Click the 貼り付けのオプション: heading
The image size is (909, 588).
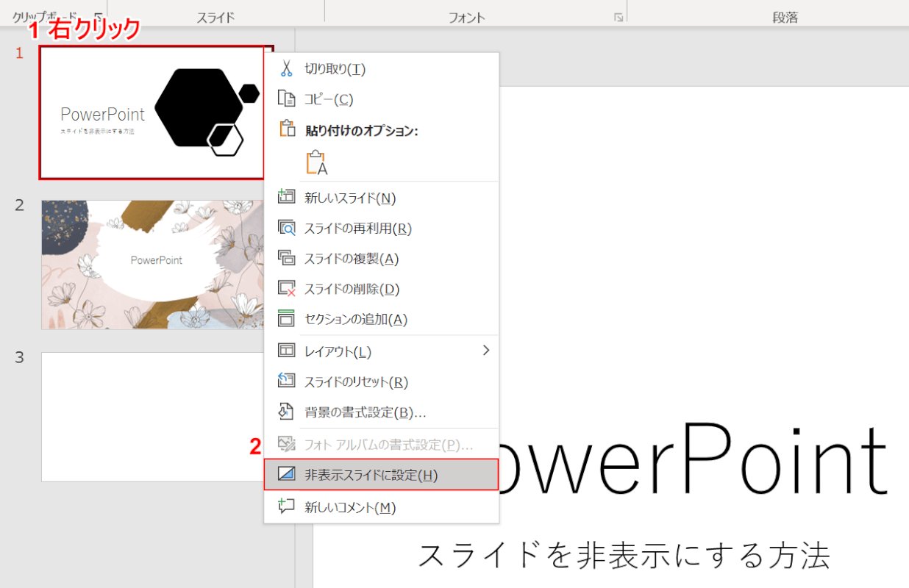pos(361,130)
